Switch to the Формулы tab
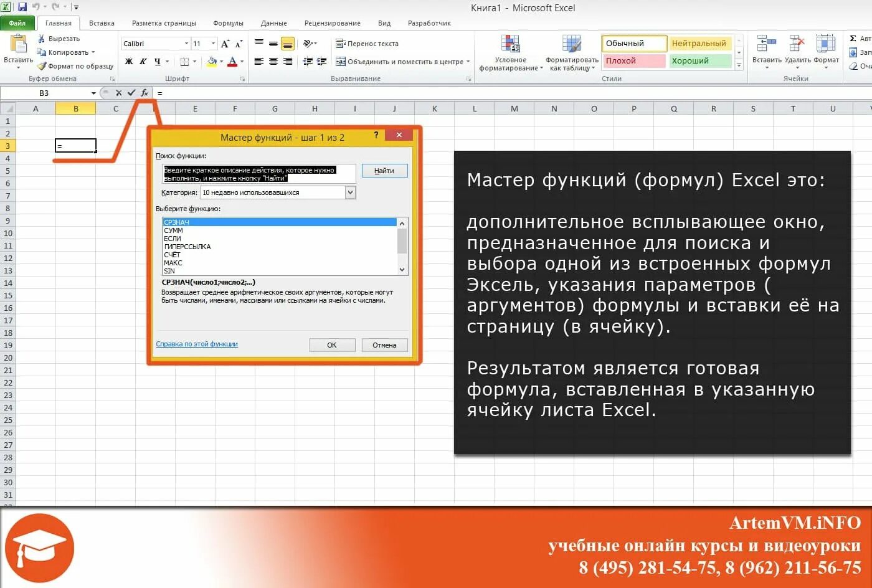This screenshot has width=872, height=588. click(228, 23)
